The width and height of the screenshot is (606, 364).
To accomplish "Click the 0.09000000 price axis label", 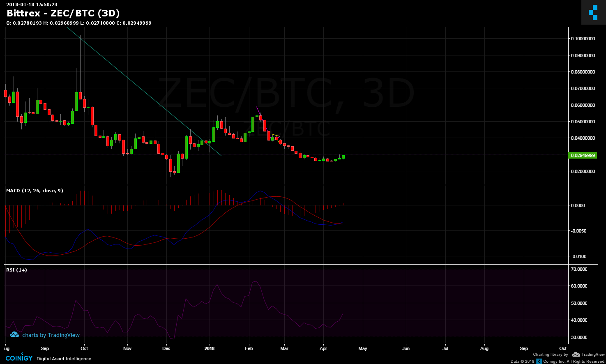I will (583, 55).
